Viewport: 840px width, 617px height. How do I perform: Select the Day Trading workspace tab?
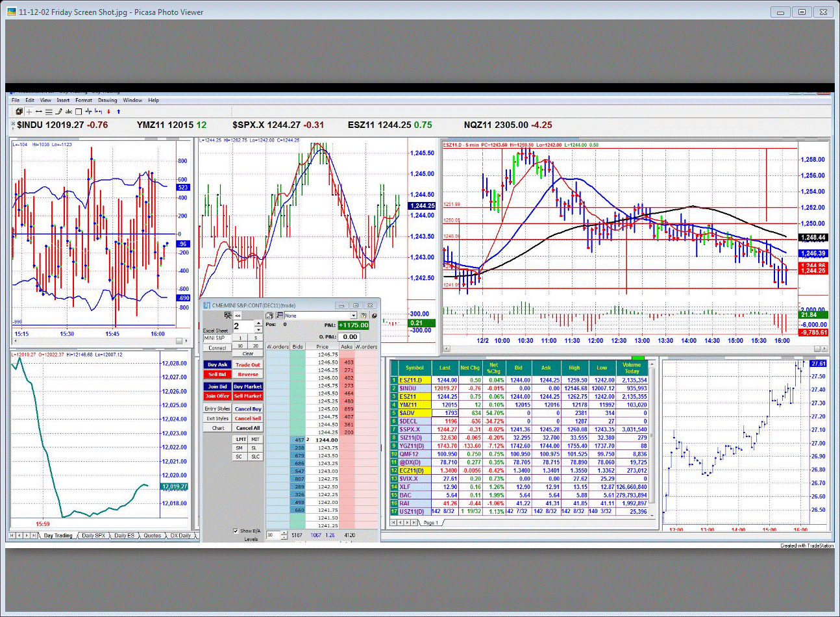pyautogui.click(x=58, y=536)
